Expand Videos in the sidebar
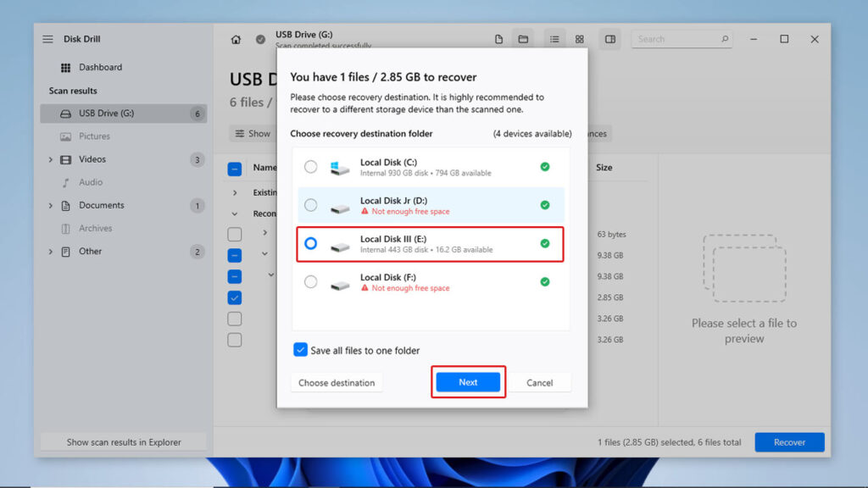868x488 pixels. [x=51, y=158]
